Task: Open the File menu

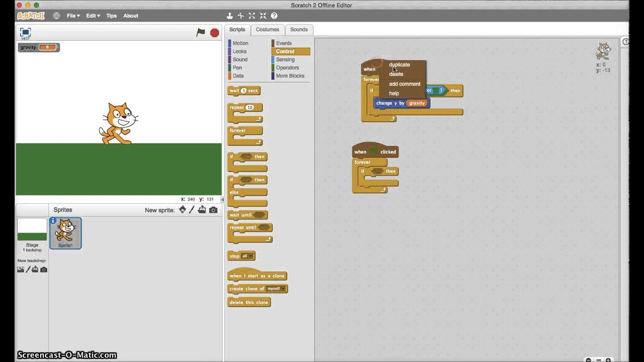Action: 73,16
